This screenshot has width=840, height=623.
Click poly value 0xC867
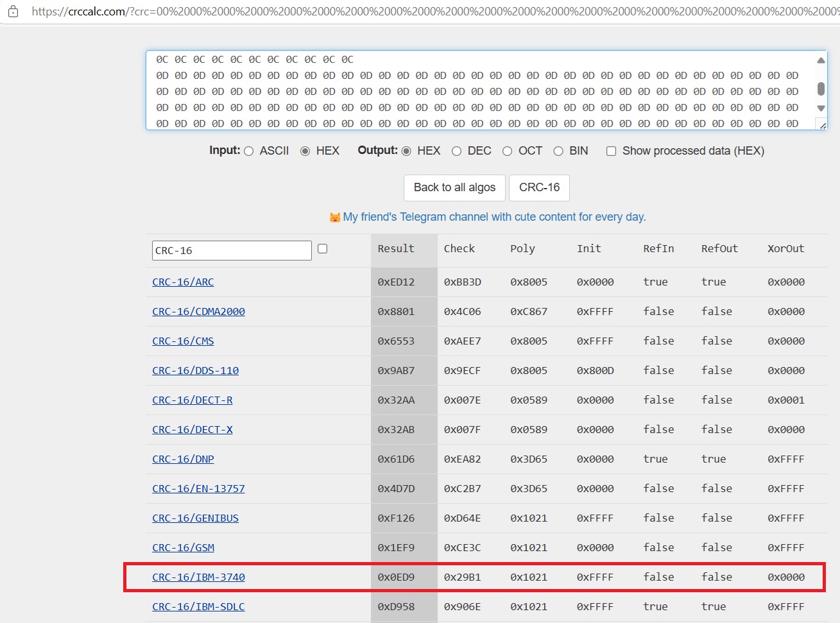(529, 311)
